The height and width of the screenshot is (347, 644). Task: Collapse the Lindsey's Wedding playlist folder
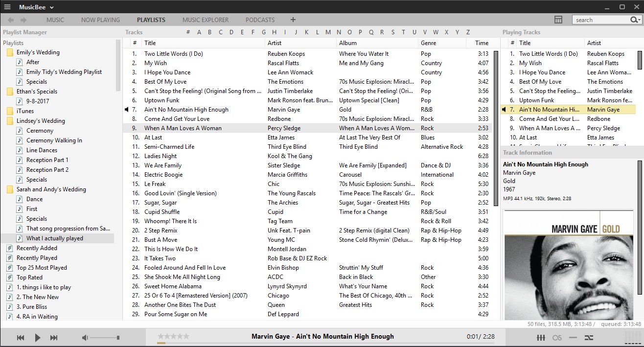[x=10, y=121]
